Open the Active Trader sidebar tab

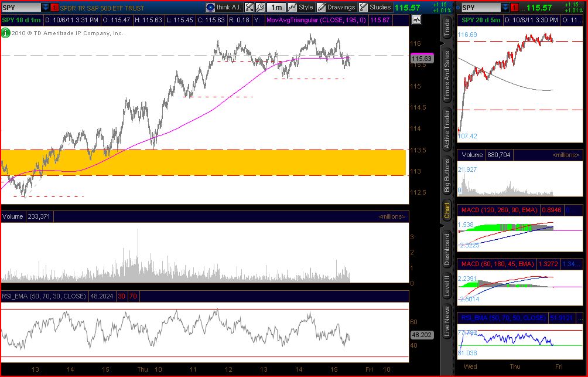(447, 129)
